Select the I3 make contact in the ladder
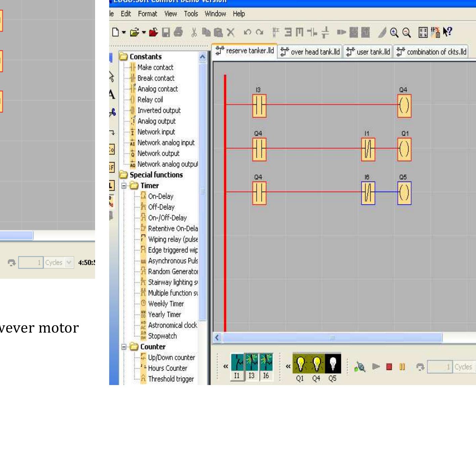 click(x=259, y=106)
